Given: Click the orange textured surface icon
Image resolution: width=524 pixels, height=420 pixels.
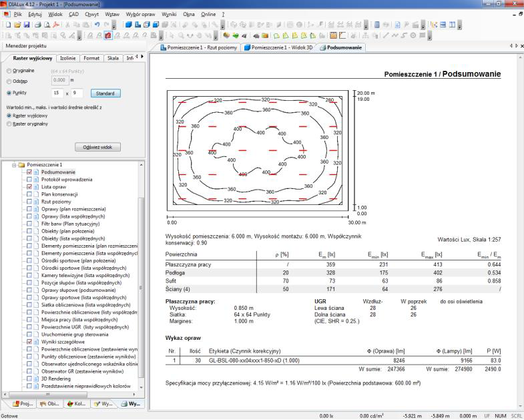Looking at the screenshot, I should click(333, 35).
